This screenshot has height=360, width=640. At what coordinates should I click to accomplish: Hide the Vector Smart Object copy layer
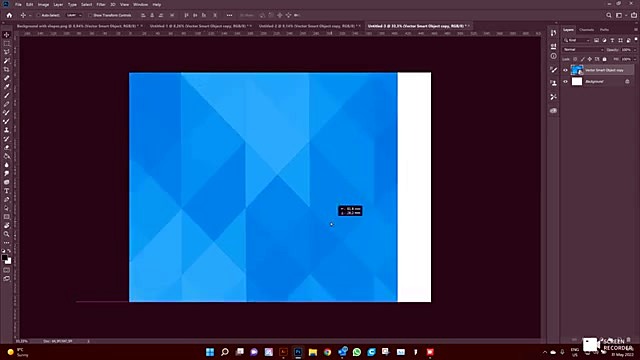click(565, 70)
